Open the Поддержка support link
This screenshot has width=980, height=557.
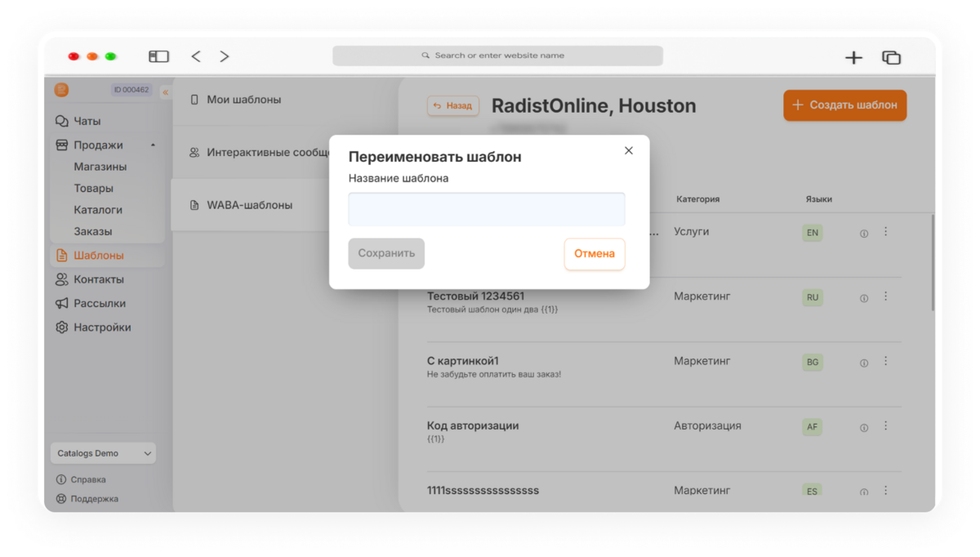(x=94, y=499)
